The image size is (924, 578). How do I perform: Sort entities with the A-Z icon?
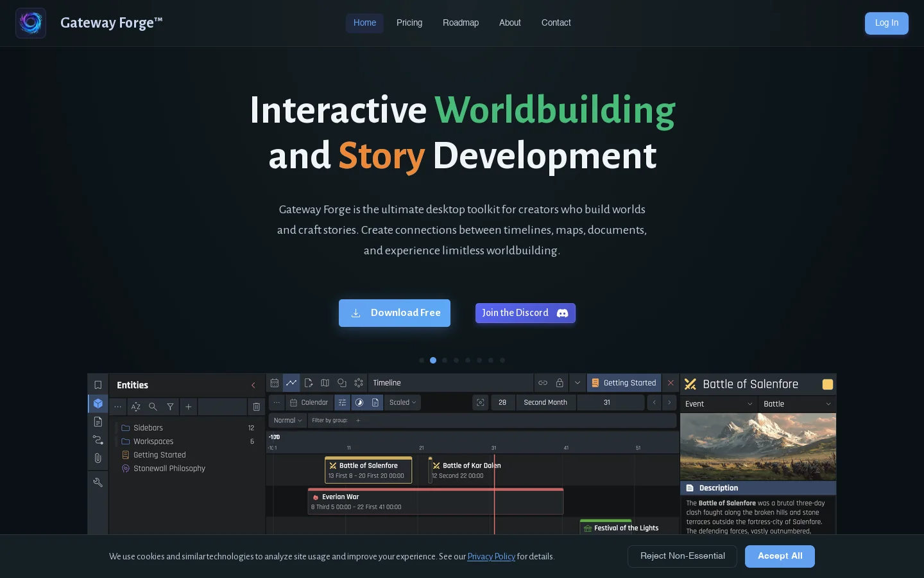(x=136, y=407)
